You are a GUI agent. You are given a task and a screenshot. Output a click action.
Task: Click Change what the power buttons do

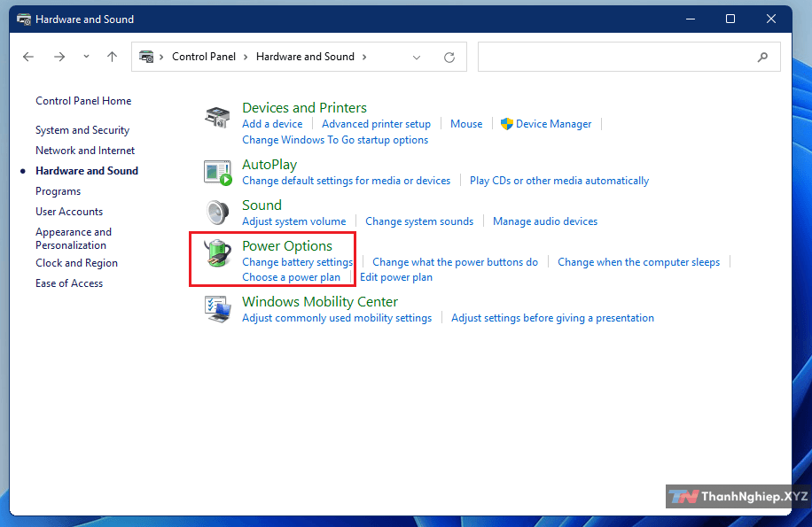455,262
